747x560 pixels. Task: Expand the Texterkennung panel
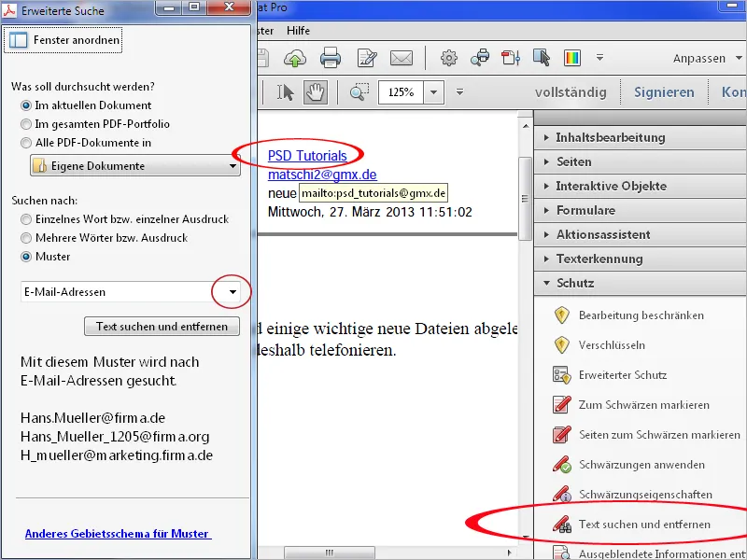point(641,259)
